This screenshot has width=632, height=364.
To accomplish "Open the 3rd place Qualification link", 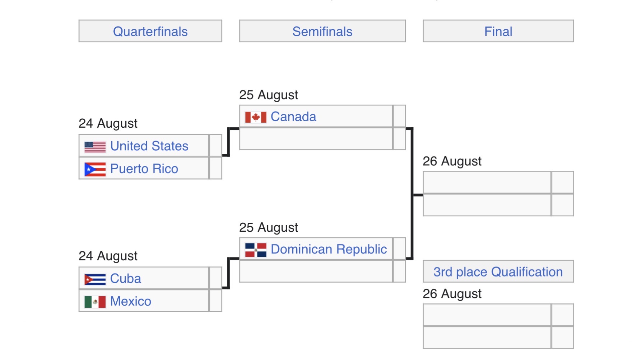I will point(498,272).
